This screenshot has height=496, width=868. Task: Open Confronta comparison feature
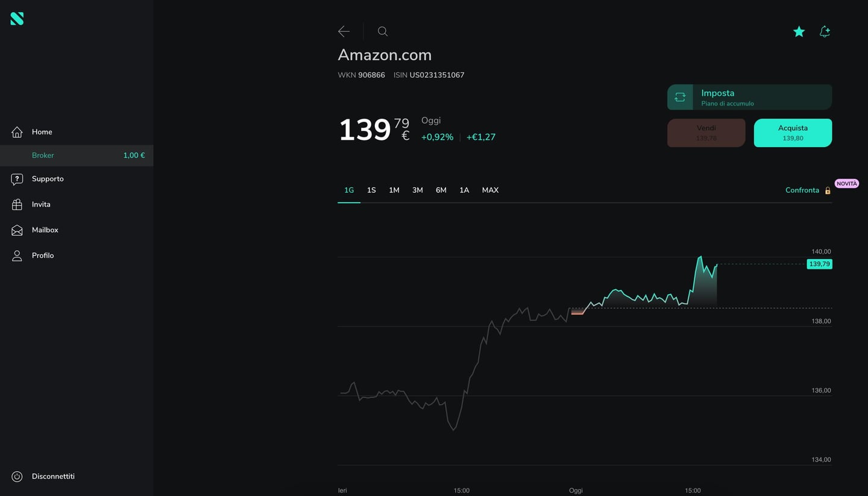(x=802, y=190)
